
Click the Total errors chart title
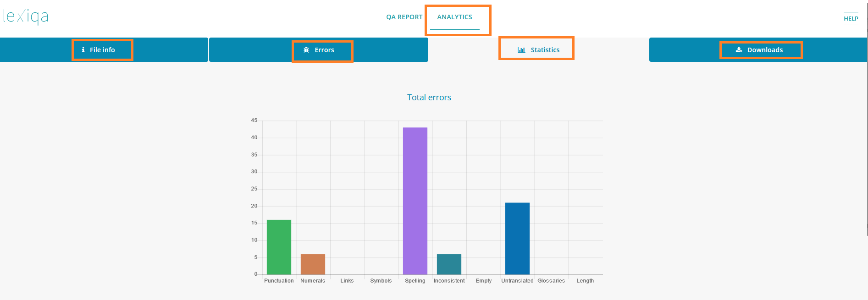pyautogui.click(x=429, y=98)
